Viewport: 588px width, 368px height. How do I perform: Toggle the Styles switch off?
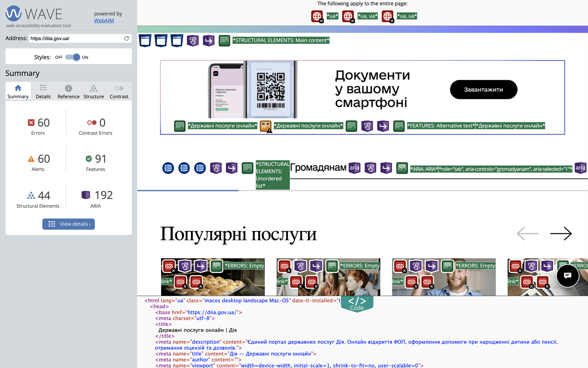73,57
